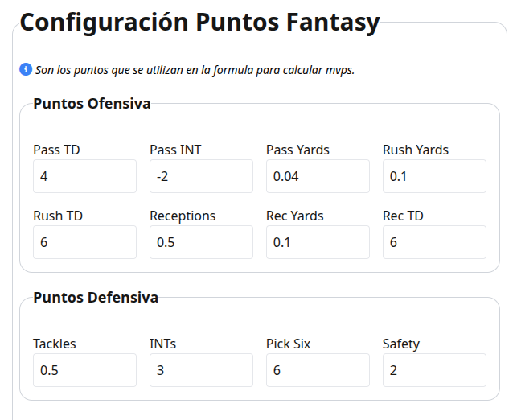Click the blue info icon
This screenshot has width=517, height=420.
point(26,70)
